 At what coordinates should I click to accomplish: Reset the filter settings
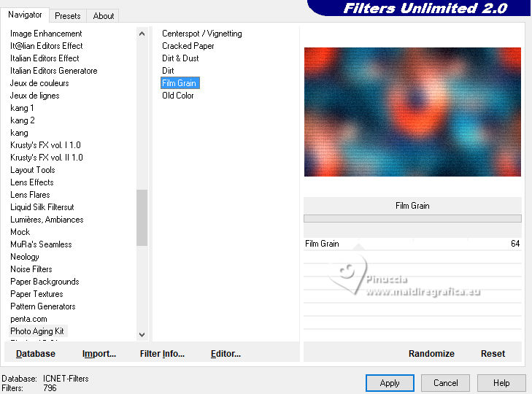493,354
